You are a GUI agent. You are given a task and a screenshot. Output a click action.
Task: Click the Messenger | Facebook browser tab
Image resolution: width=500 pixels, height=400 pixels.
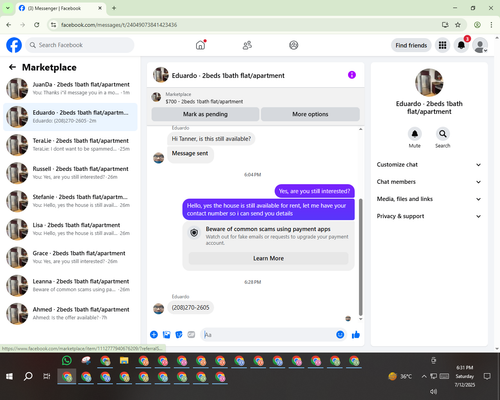[x=61, y=8]
